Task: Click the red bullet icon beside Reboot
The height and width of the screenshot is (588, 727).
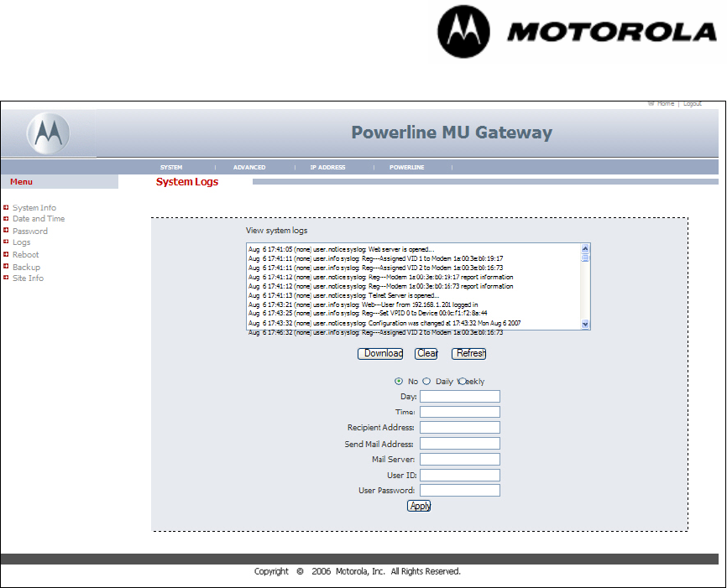Action: (x=6, y=254)
